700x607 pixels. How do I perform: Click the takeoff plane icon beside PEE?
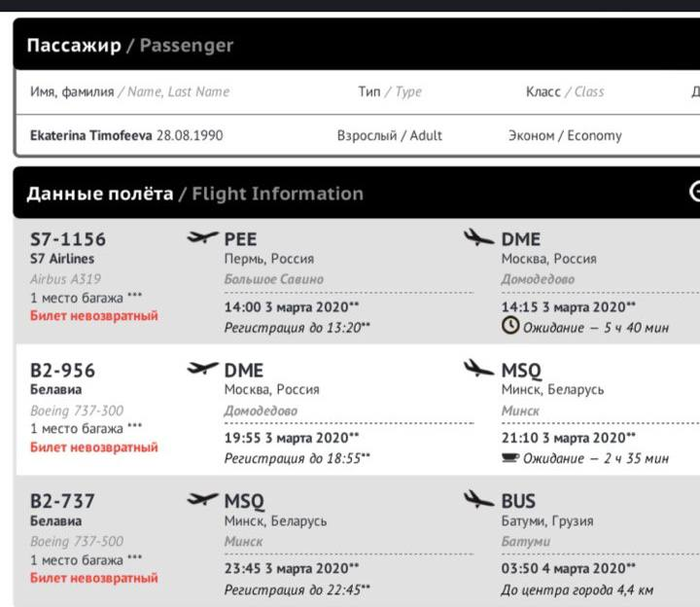(x=202, y=238)
